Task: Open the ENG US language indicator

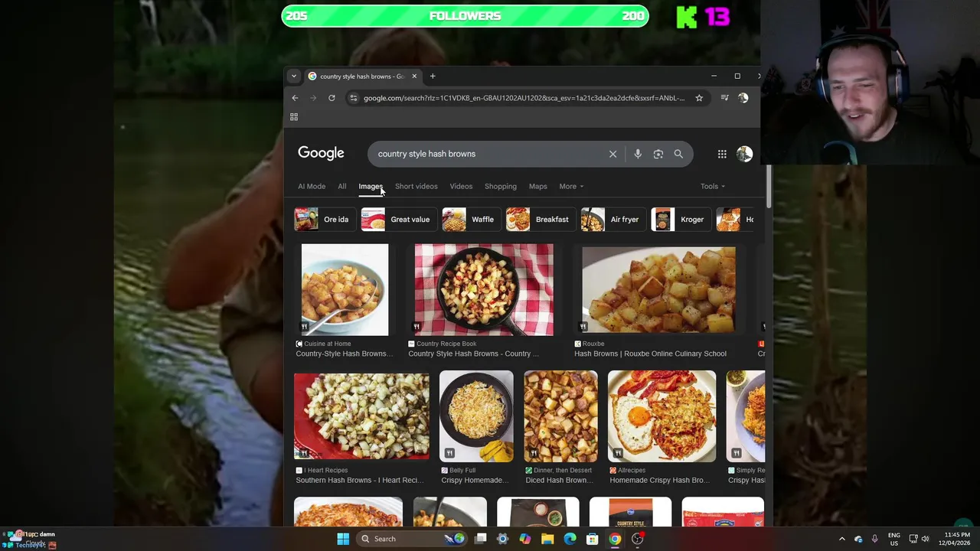Action: 894,539
